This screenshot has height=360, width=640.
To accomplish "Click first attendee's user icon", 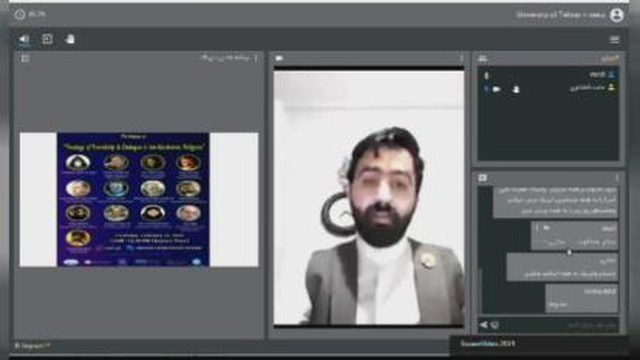I will tap(611, 74).
